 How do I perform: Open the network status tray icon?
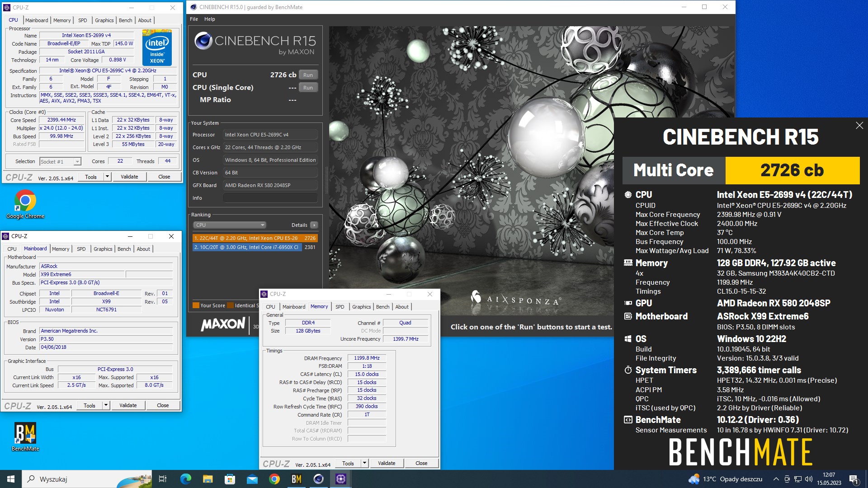[798, 479]
